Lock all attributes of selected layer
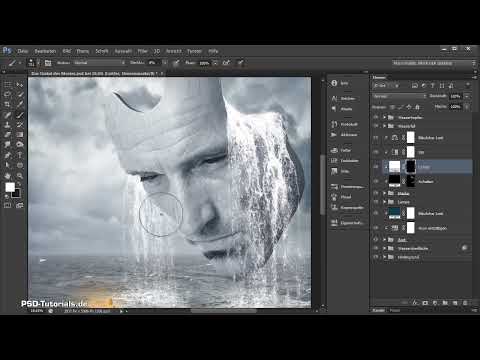Screen dimensions: 480x360 pos(417,107)
